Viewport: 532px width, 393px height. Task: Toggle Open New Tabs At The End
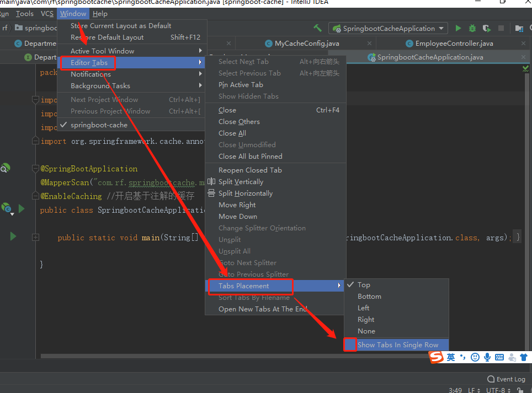[x=274, y=309]
